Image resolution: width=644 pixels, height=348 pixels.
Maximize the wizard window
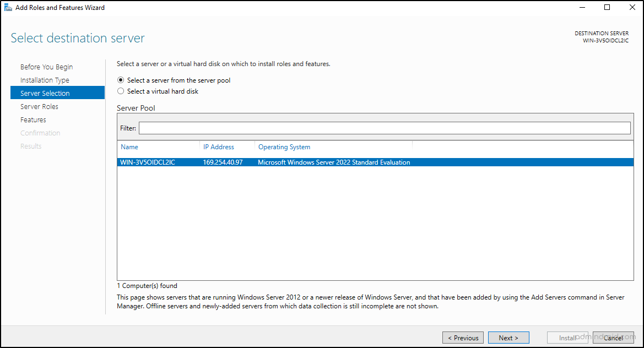click(606, 7)
